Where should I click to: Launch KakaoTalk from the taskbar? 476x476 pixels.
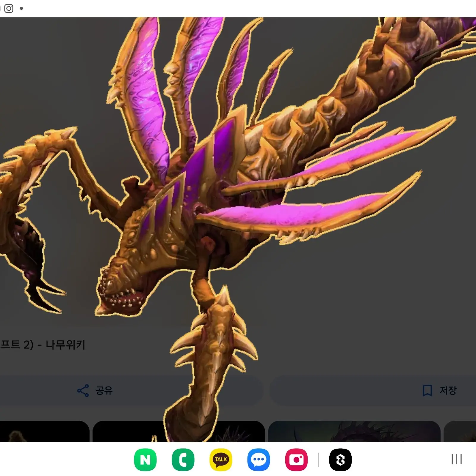tap(221, 460)
